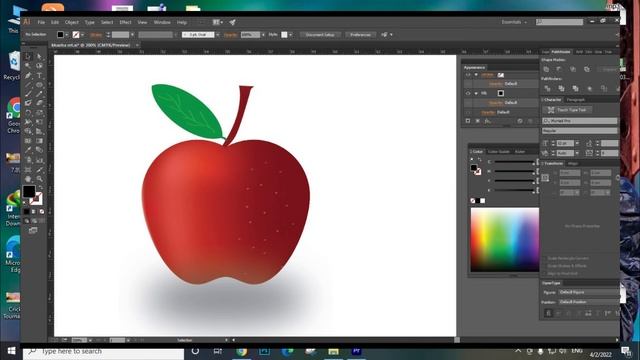Viewport: 640px width, 360px height.
Task: Click Minus Front in Pathfinder
Action: [x=559, y=69]
